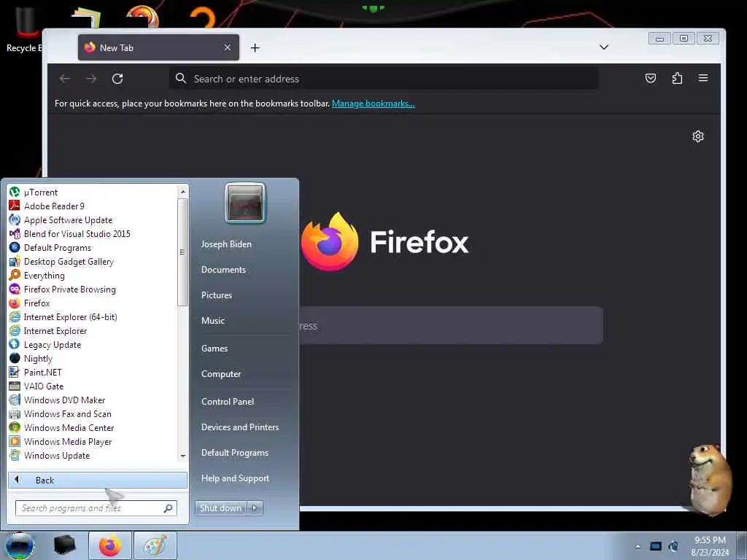
Task: Open Firefox extensions puzzle icon
Action: point(677,78)
